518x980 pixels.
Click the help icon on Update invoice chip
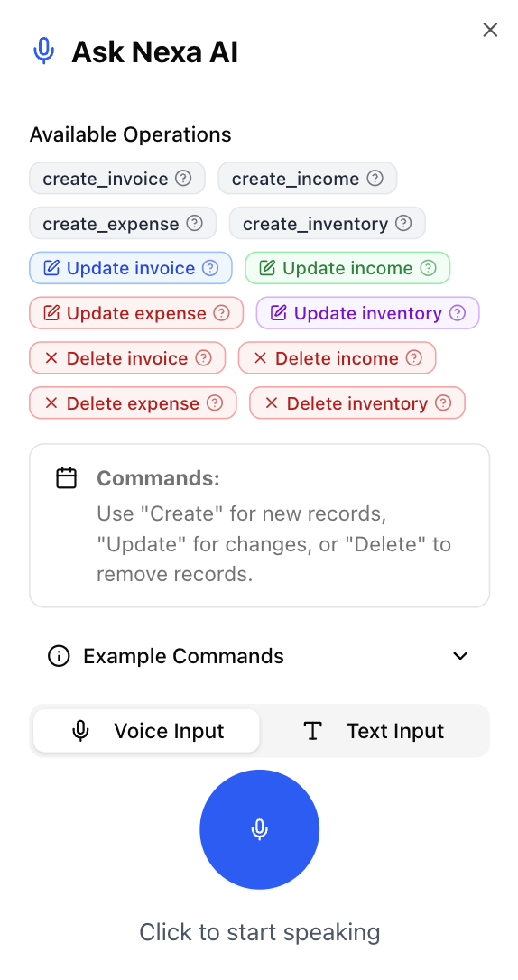click(x=210, y=268)
